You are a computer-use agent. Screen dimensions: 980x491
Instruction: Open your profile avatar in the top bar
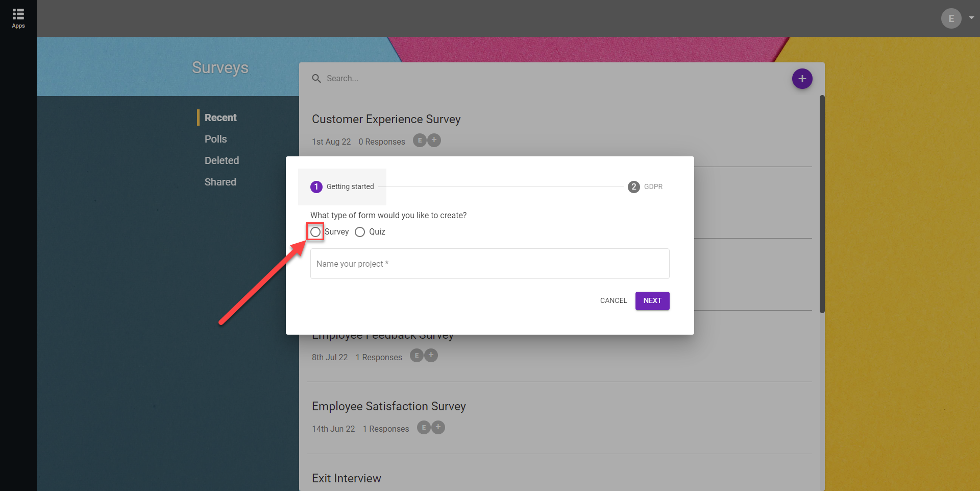click(x=950, y=18)
